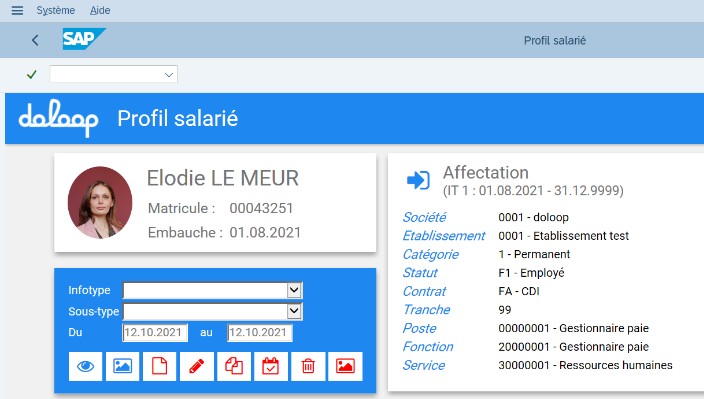
Task: Open the Sous-type dropdown
Action: pyautogui.click(x=294, y=311)
